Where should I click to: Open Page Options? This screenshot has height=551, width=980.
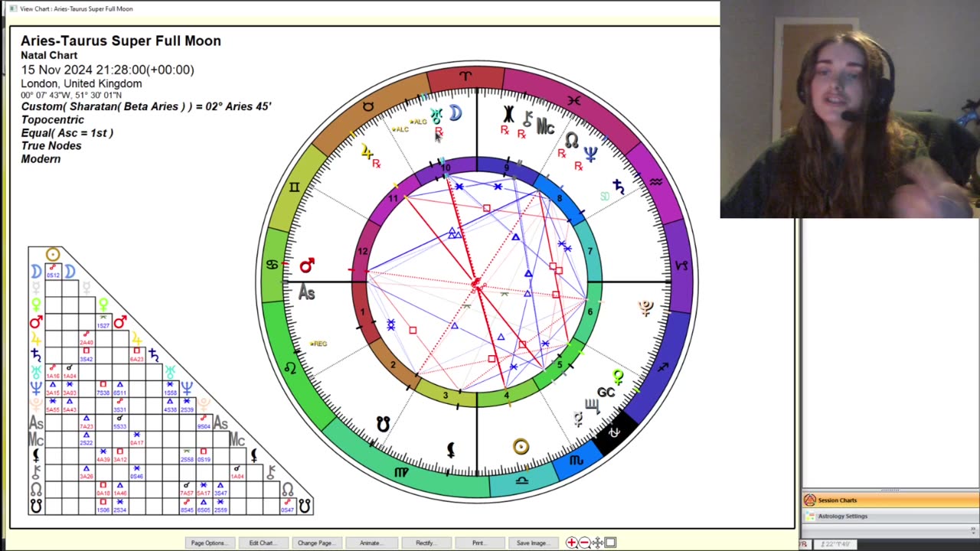point(208,543)
